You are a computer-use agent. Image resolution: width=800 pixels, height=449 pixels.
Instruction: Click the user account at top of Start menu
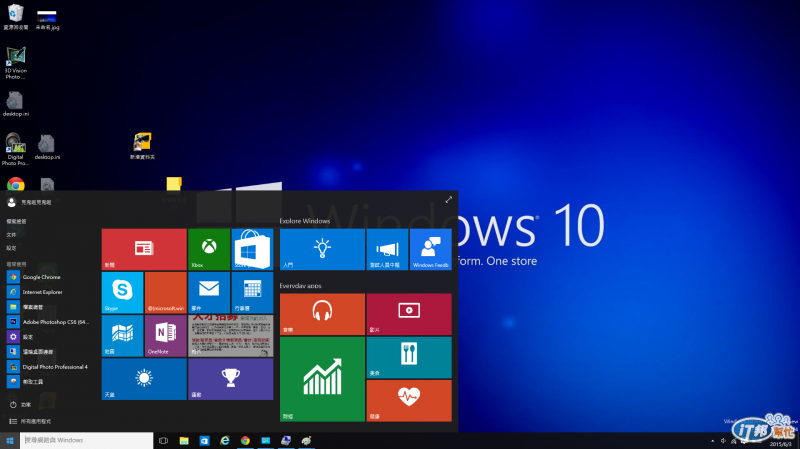29,203
